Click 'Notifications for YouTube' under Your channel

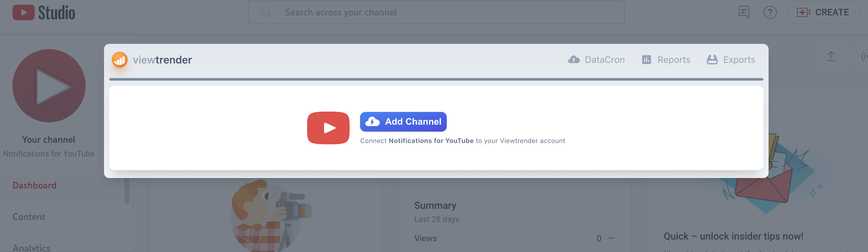(x=49, y=153)
